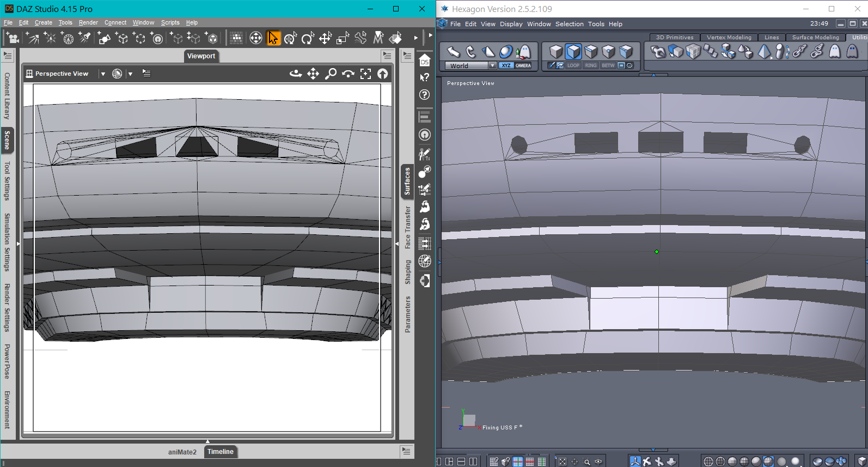Pick the Translate tool in DAZ toolbar
This screenshot has width=868, height=467.
pyautogui.click(x=325, y=38)
